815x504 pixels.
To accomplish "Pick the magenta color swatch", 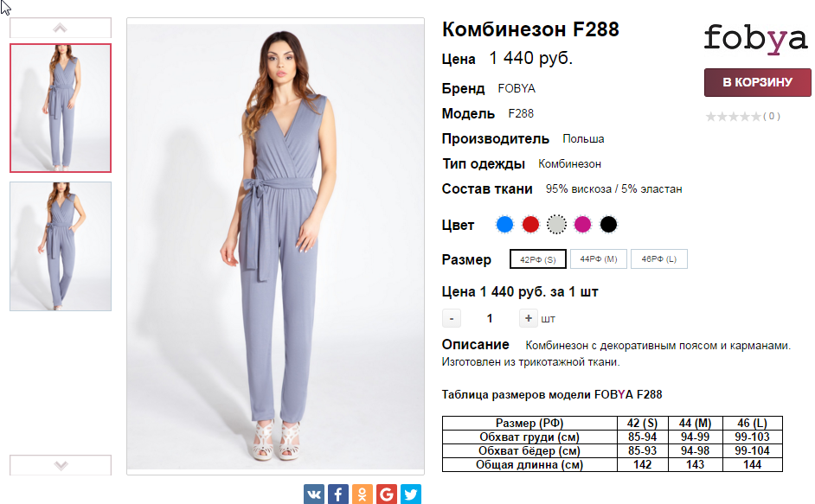I will [582, 225].
